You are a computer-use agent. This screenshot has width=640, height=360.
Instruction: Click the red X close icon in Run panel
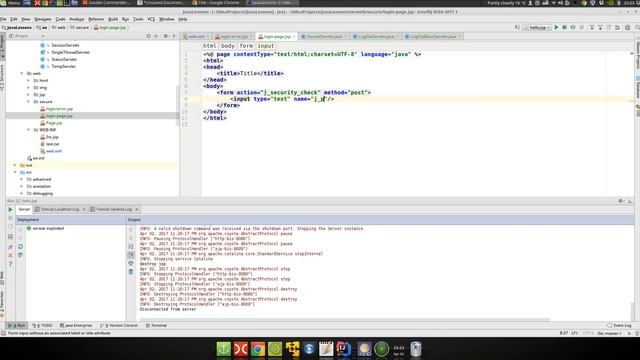(x=10, y=256)
